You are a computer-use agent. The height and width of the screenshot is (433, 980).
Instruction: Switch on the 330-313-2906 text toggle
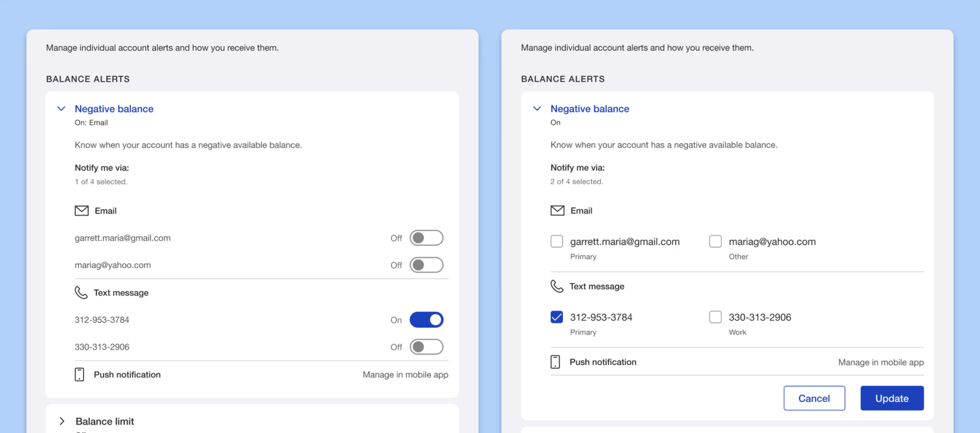tap(426, 347)
